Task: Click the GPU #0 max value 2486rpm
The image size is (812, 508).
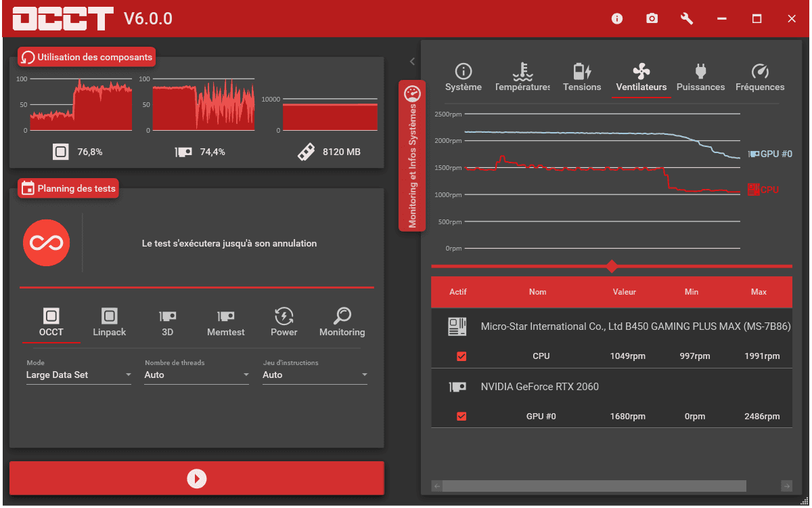Action: (762, 417)
